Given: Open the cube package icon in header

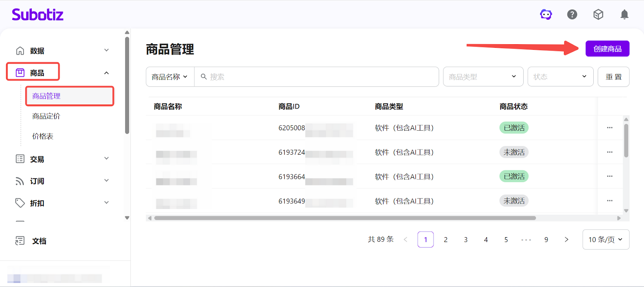Looking at the screenshot, I should [x=598, y=15].
